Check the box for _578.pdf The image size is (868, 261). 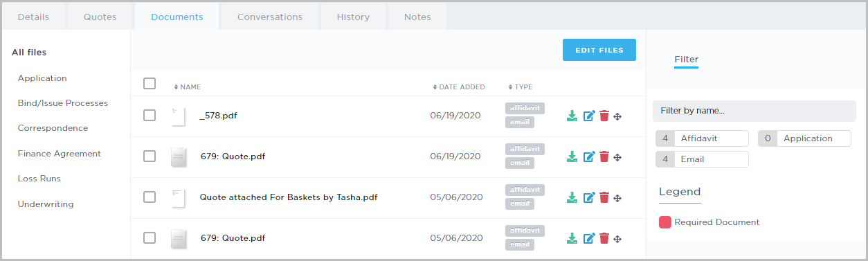pyautogui.click(x=150, y=116)
